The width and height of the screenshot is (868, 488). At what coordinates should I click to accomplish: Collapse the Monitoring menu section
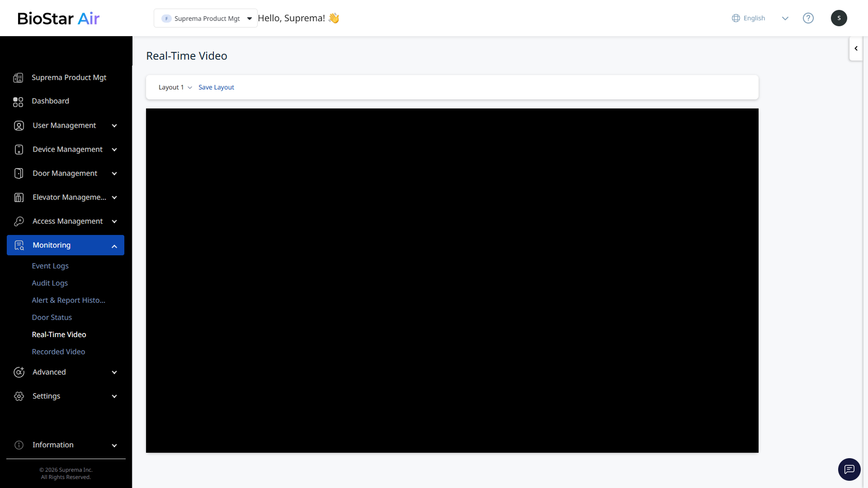(x=114, y=246)
